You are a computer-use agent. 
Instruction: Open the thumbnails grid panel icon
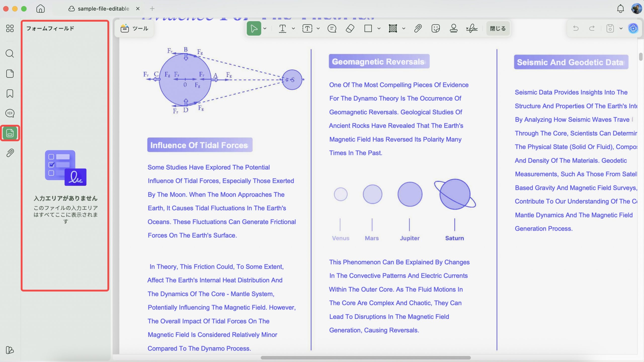pyautogui.click(x=10, y=28)
